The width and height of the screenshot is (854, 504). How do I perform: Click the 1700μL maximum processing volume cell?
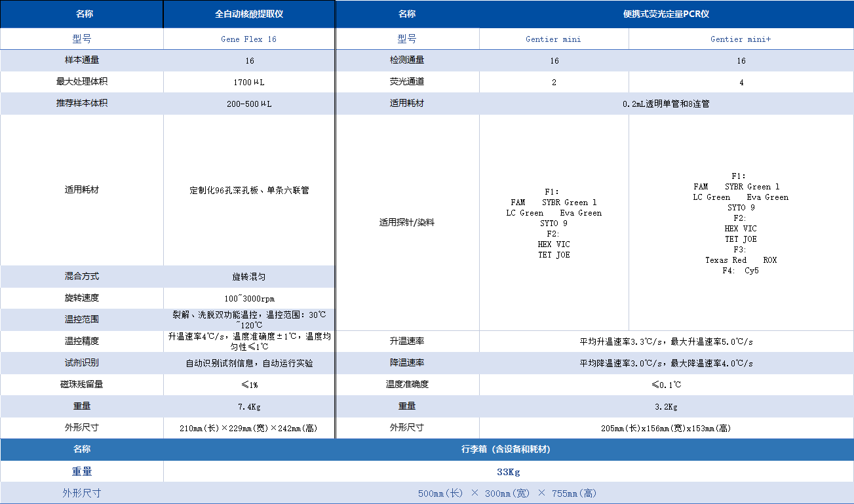[248, 81]
